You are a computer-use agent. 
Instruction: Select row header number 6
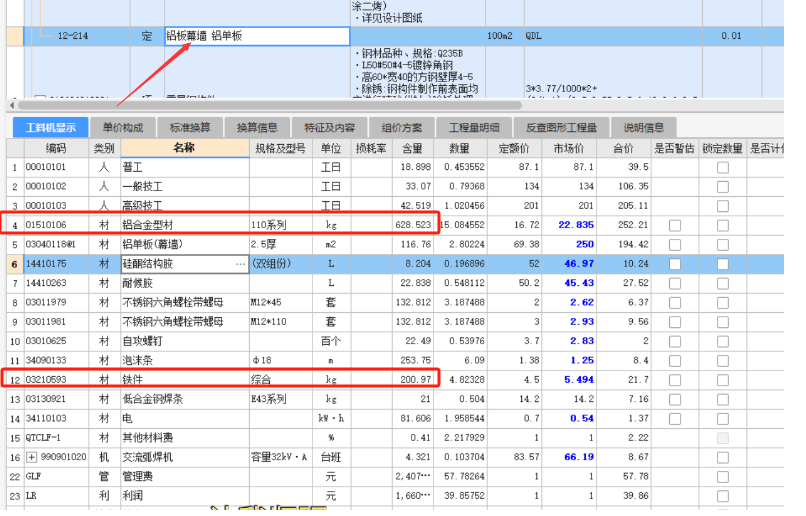coord(15,264)
